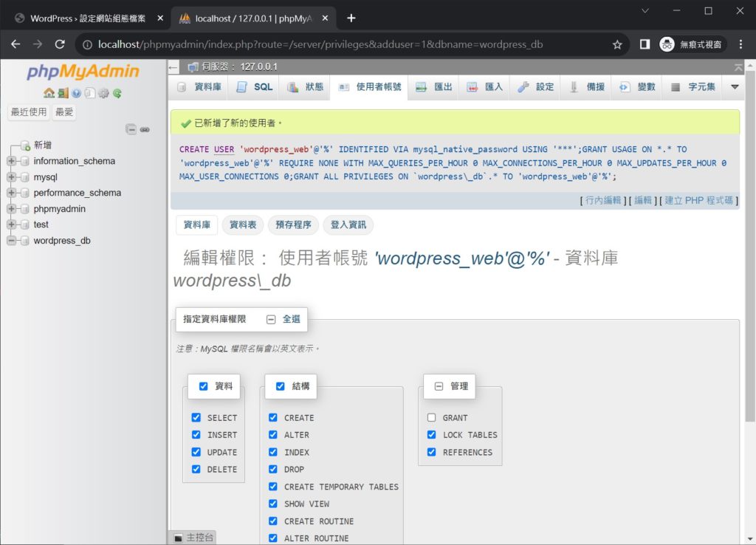Uncheck the INSERT privilege
This screenshot has width=756, height=545.
coord(196,434)
